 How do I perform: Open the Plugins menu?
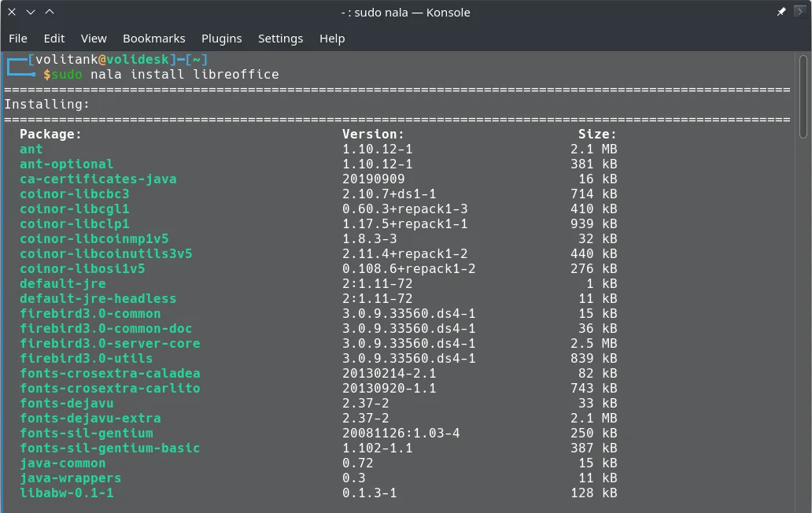click(x=222, y=39)
